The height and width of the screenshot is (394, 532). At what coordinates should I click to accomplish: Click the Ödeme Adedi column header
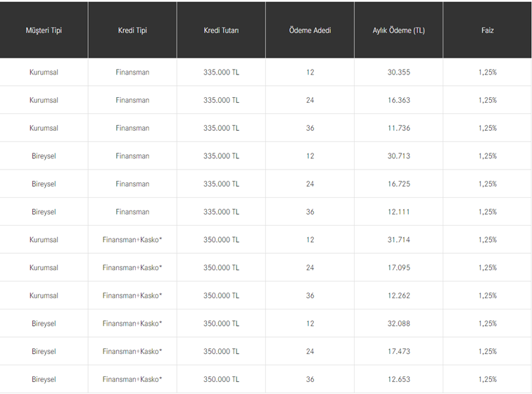pos(310,31)
